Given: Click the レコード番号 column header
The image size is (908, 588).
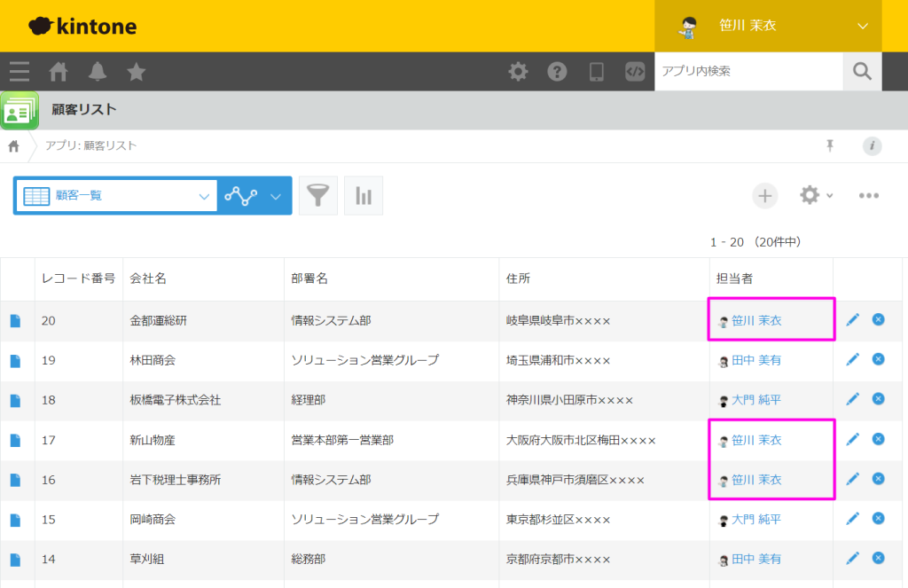Looking at the screenshot, I should coord(79,278).
